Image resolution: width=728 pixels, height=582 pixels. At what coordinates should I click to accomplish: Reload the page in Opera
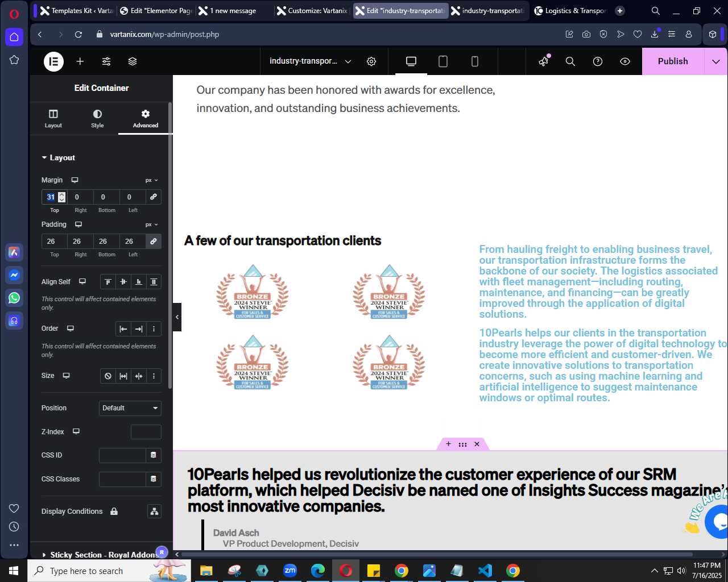[x=78, y=35]
